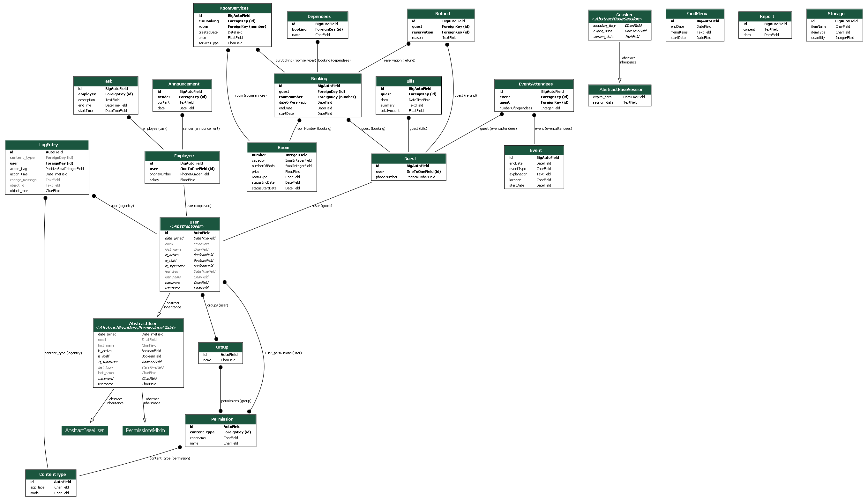Scroll the diagram canvas area
Viewport: 868px width, 500px height.
point(434,250)
